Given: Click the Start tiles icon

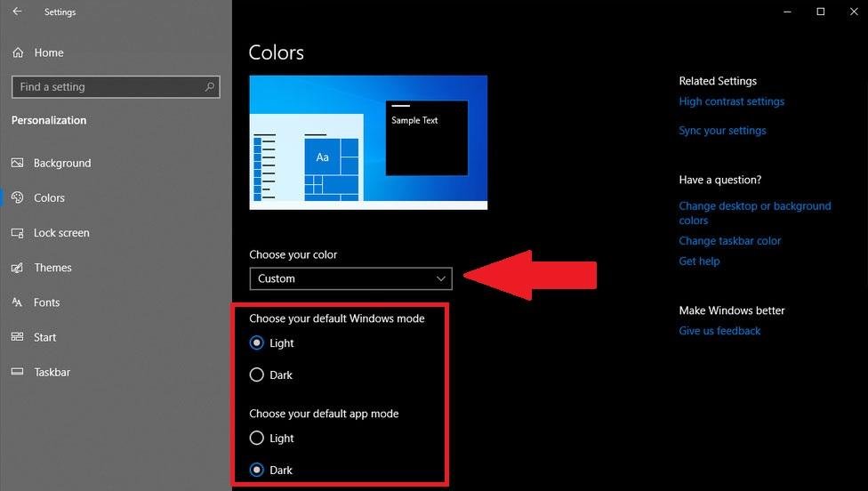Looking at the screenshot, I should tap(17, 337).
